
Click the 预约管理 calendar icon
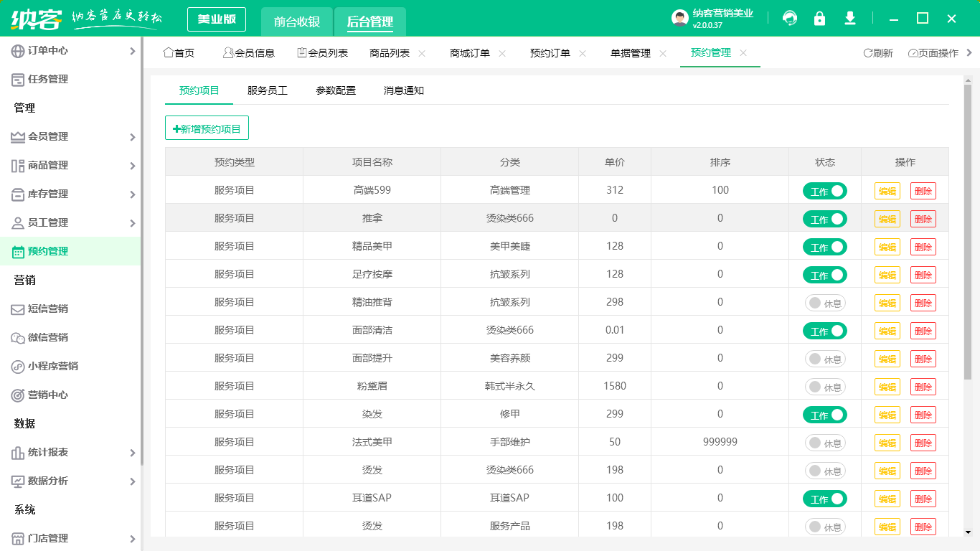click(18, 252)
